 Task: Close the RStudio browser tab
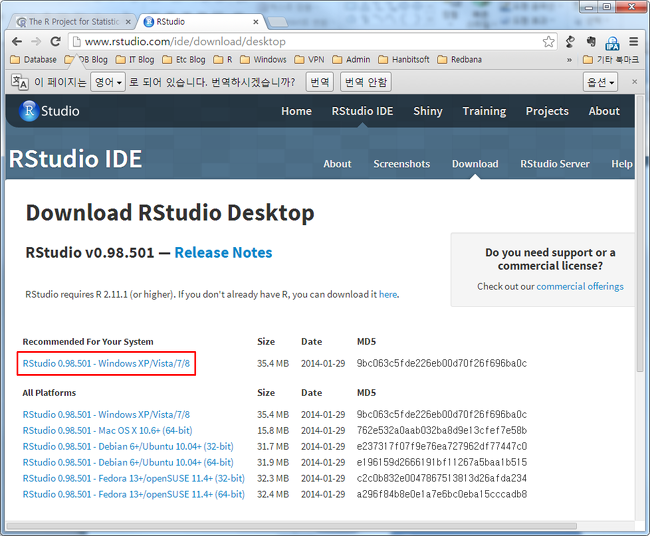tap(256, 22)
